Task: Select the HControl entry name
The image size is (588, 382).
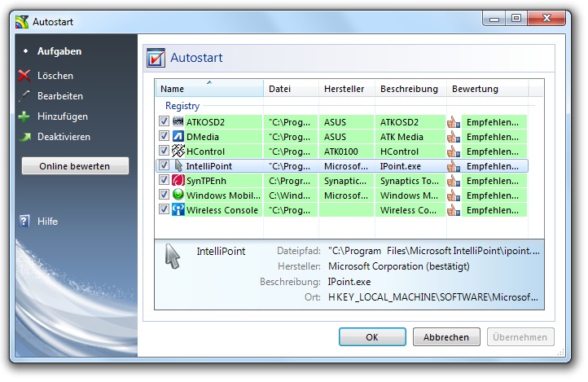Action: tap(205, 151)
